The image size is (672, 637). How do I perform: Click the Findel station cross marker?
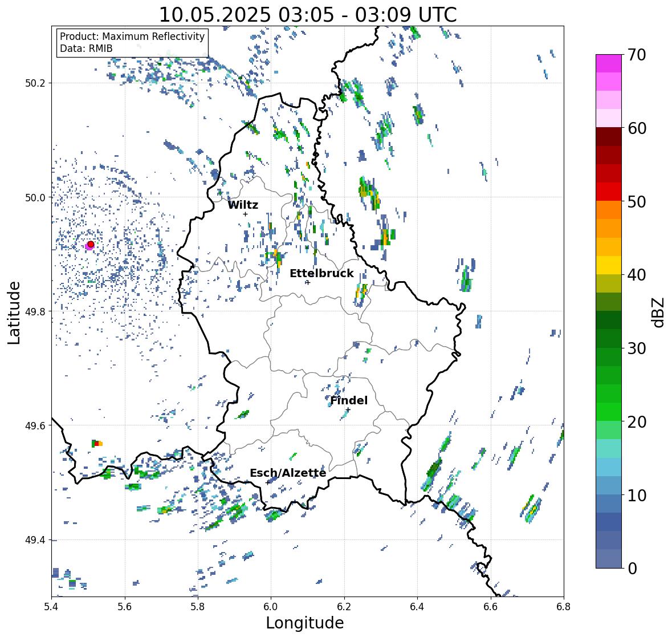click(x=348, y=410)
